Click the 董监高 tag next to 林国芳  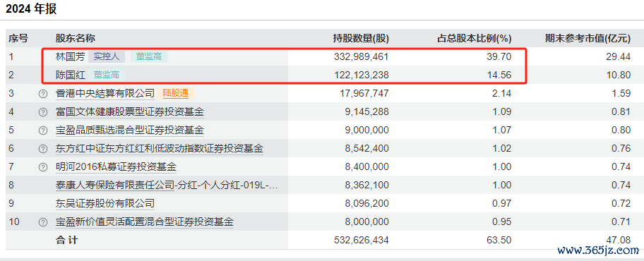tap(149, 56)
